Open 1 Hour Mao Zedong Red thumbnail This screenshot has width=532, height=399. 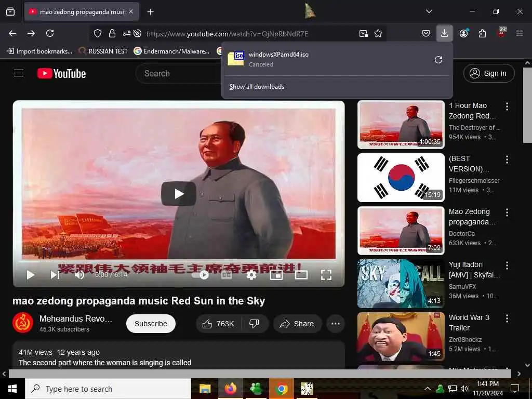click(x=401, y=125)
